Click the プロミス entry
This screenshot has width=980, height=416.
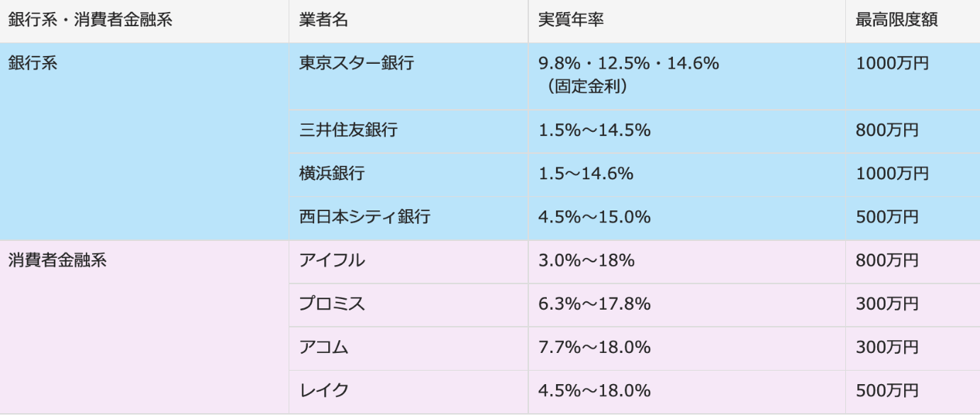[332, 304]
